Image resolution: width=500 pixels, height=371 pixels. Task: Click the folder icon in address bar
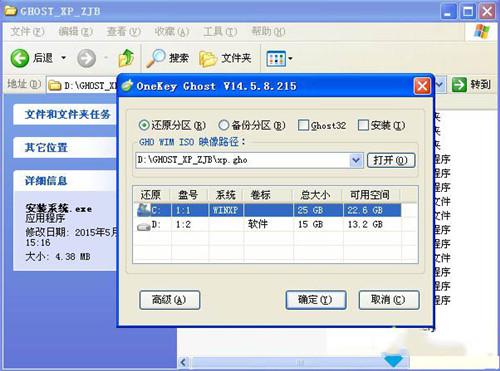pos(55,86)
